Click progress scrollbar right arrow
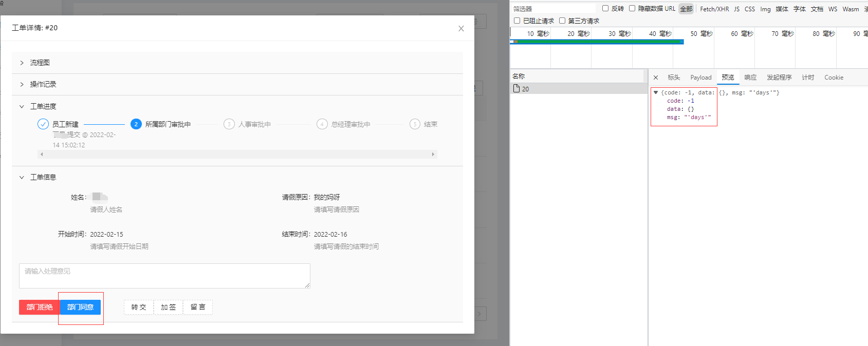 tap(433, 154)
